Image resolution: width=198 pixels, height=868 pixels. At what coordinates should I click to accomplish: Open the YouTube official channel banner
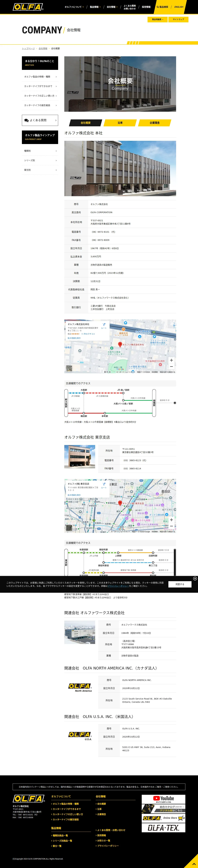(x=164, y=799)
